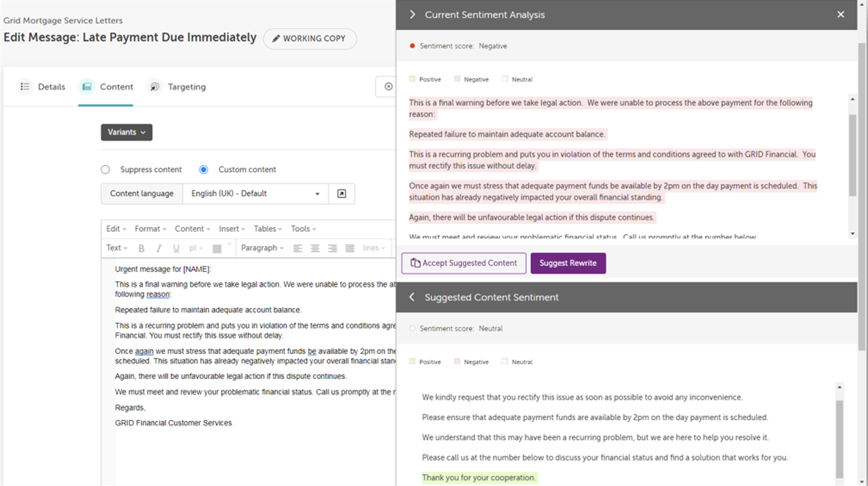The height and width of the screenshot is (486, 868).
Task: Expand Suggested Content Sentiment back chevron
Action: click(x=412, y=297)
